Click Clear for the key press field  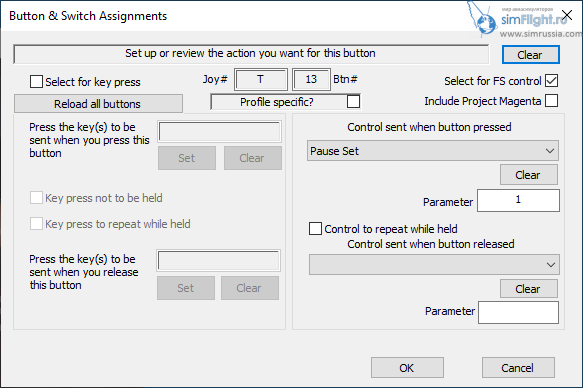(x=252, y=158)
